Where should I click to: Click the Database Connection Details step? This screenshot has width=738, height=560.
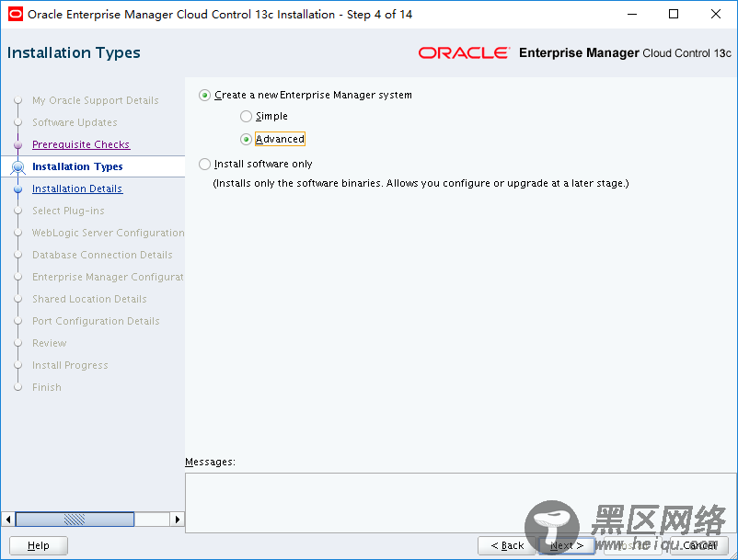coord(102,255)
